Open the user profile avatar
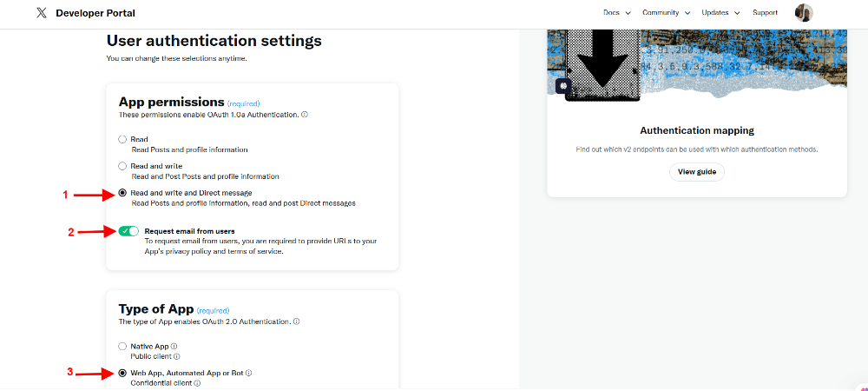 804,13
